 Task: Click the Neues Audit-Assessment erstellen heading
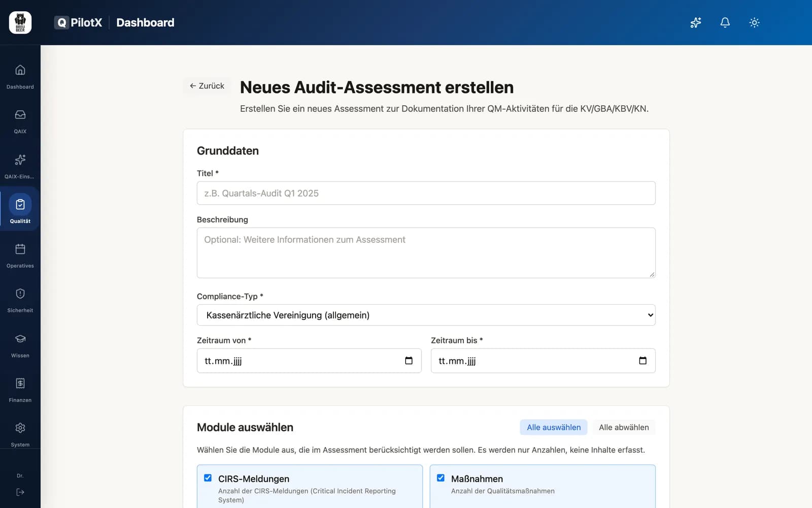tap(377, 87)
